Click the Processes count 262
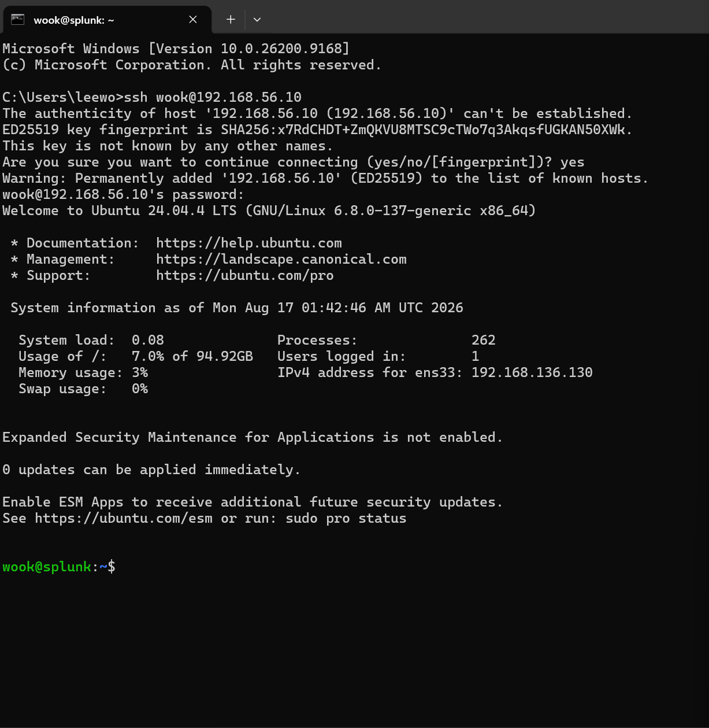This screenshot has width=709, height=728. (x=484, y=340)
